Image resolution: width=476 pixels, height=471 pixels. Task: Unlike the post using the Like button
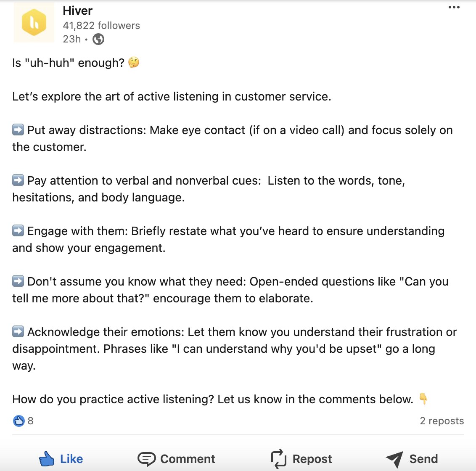(61, 459)
